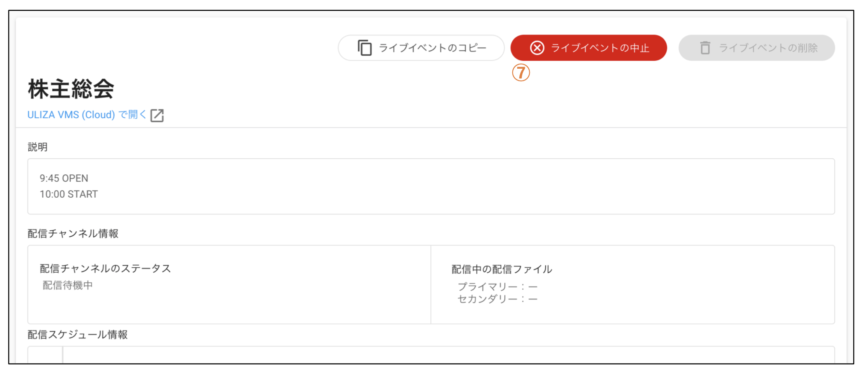Image resolution: width=868 pixels, height=372 pixels.
Task: Click the copy icon in ライブイベントのコピー
Action: coord(365,48)
